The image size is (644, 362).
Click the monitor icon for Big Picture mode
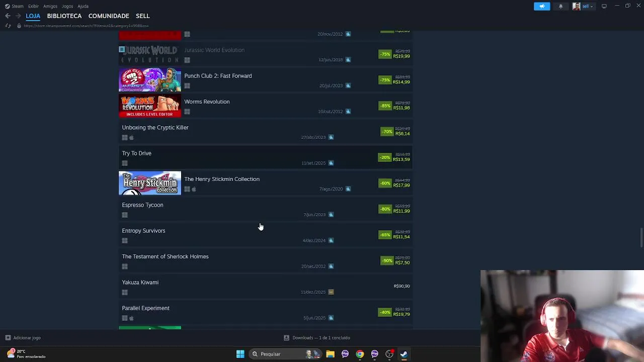tap(604, 6)
